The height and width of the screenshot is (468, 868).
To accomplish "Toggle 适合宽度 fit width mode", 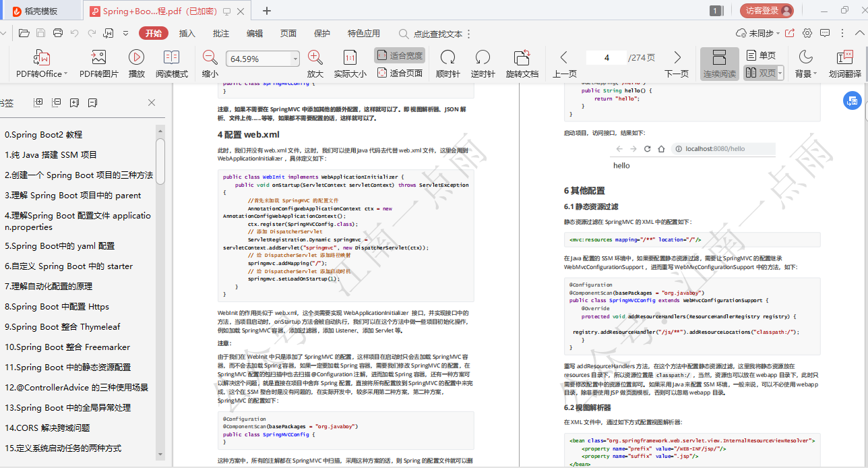I will coord(400,55).
